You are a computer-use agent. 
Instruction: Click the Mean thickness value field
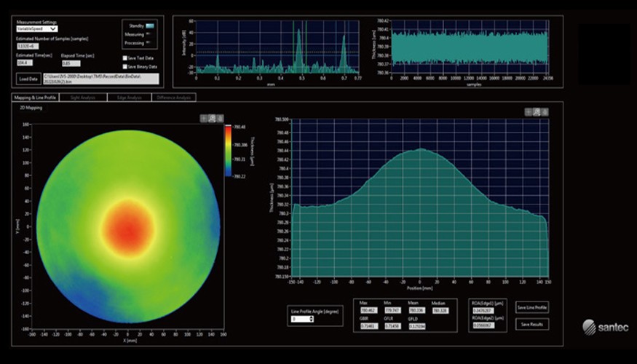coord(417,310)
